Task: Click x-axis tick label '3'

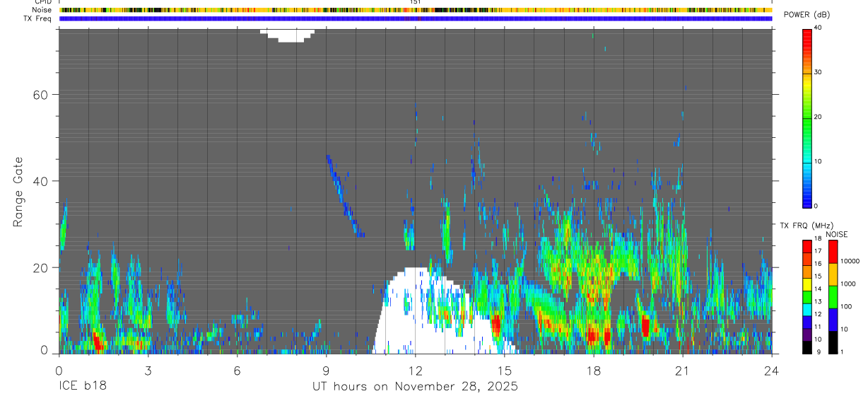Action: pos(148,370)
